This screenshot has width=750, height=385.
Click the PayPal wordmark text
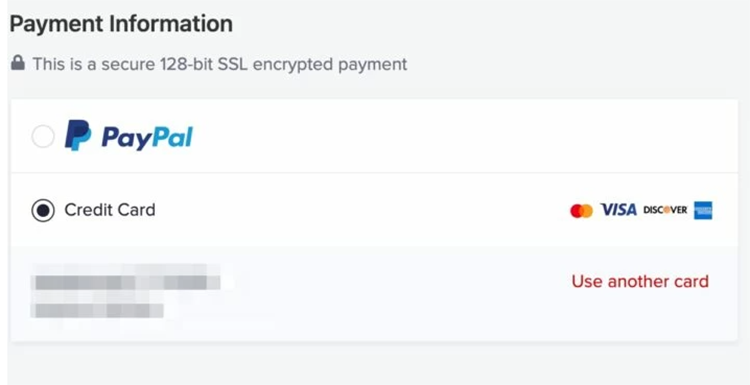click(x=147, y=138)
